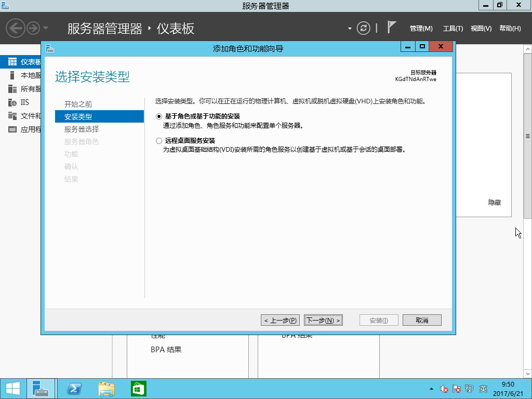
Task: Click the back navigation arrow
Action: pos(16,28)
